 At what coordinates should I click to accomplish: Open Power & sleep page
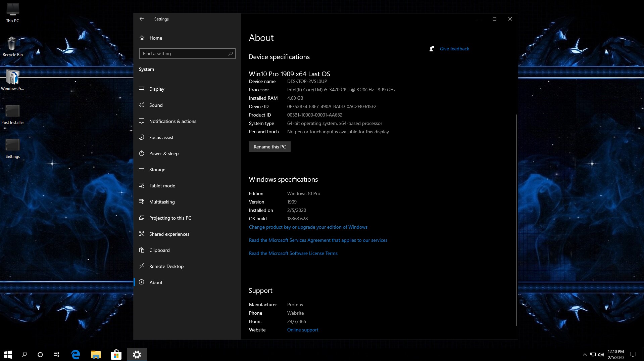click(x=187, y=153)
